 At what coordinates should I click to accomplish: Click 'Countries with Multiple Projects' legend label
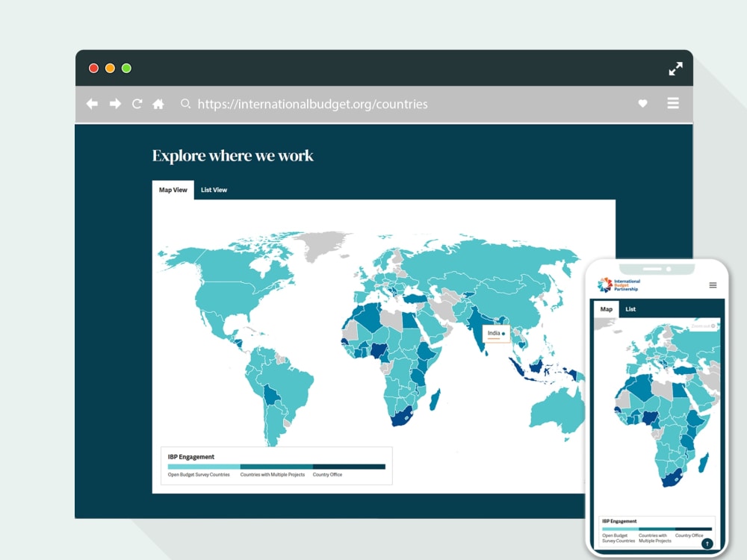[273, 475]
